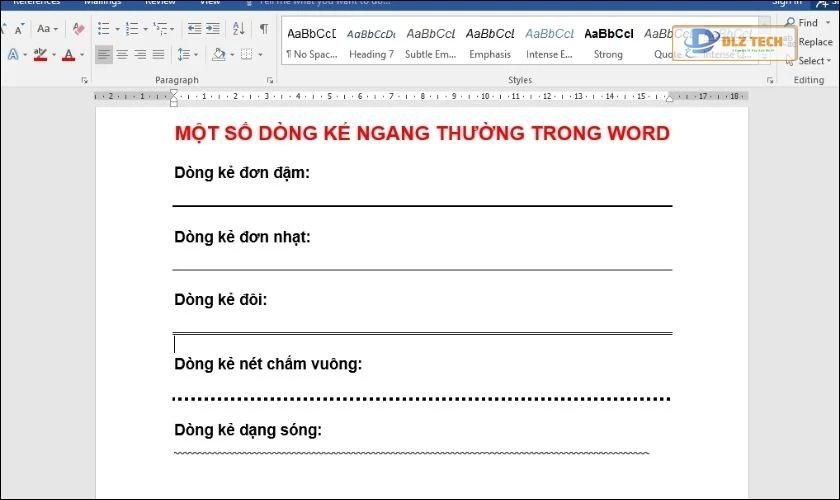Toggle Justify paragraph alignment

coord(158,54)
